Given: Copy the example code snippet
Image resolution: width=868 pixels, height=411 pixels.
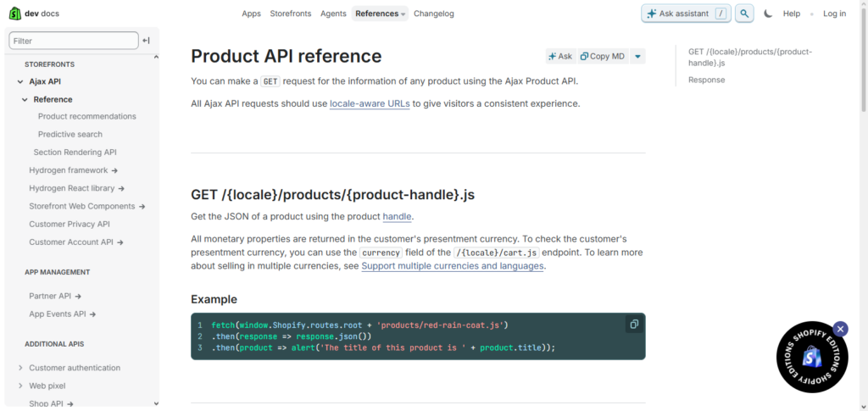Looking at the screenshot, I should tap(634, 325).
